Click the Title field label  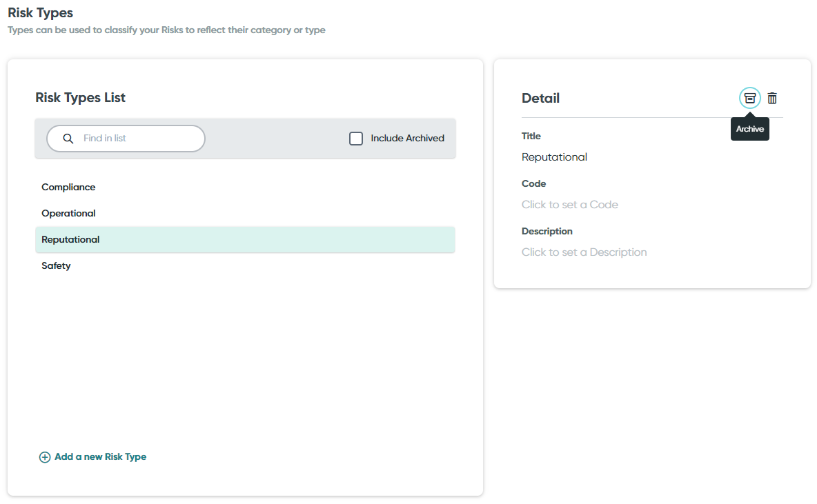coord(531,136)
